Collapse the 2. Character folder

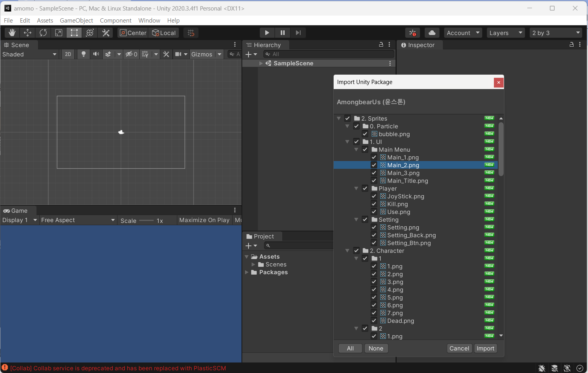click(347, 250)
